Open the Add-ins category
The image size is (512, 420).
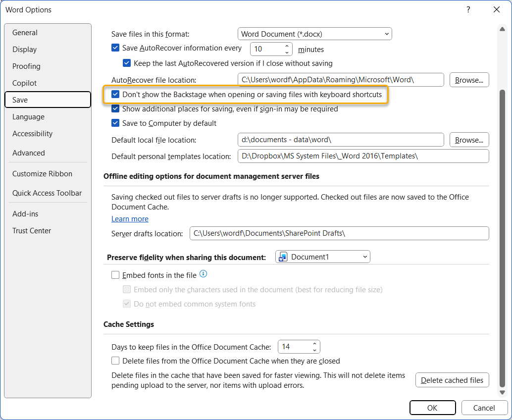48,214
